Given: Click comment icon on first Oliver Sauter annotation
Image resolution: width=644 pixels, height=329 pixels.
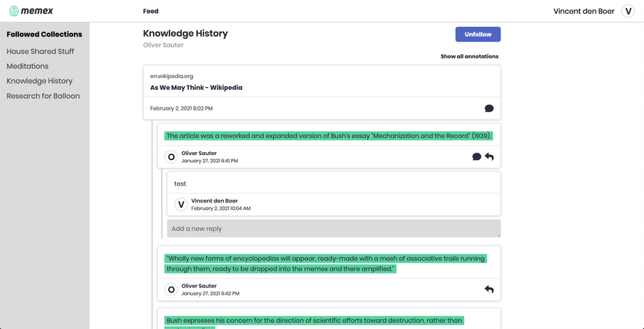Looking at the screenshot, I should pos(476,156).
